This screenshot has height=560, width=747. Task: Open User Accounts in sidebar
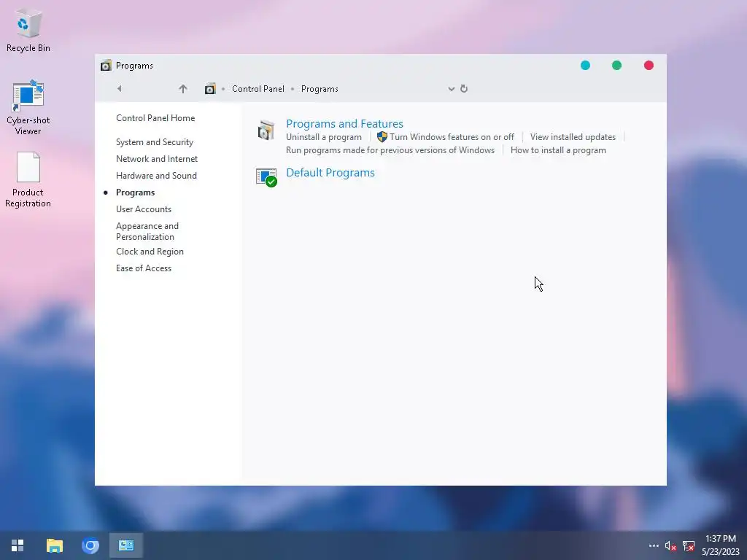point(144,209)
